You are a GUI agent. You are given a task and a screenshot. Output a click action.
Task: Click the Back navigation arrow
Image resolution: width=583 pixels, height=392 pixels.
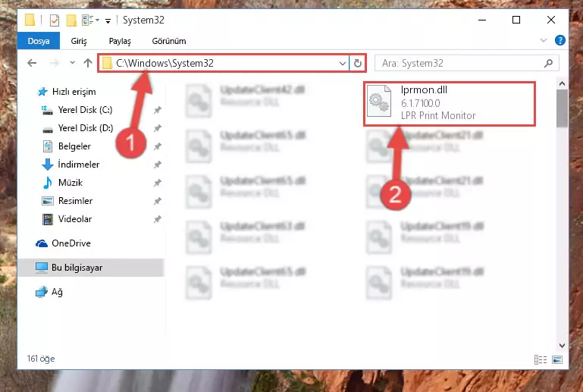click(32, 63)
